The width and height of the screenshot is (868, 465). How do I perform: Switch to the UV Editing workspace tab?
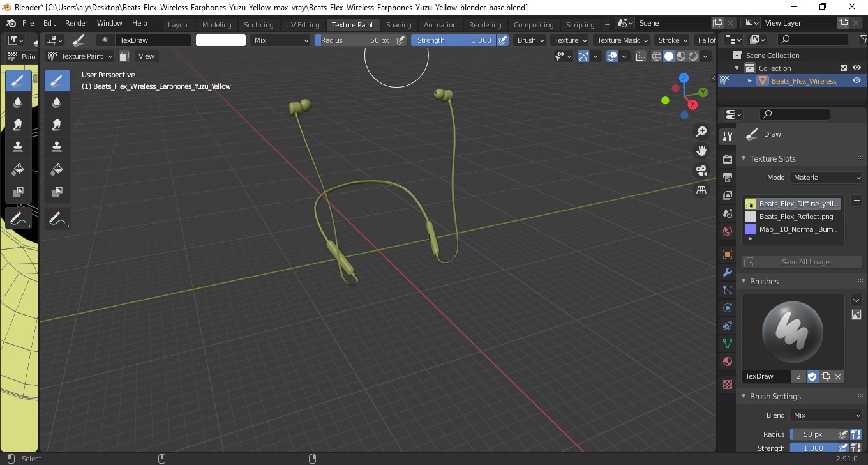click(303, 25)
